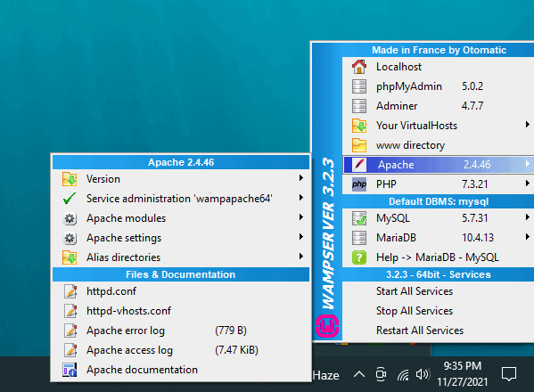Click the httpd-vhosts.conf file edit icon
This screenshot has width=534, height=392.
[x=70, y=311]
